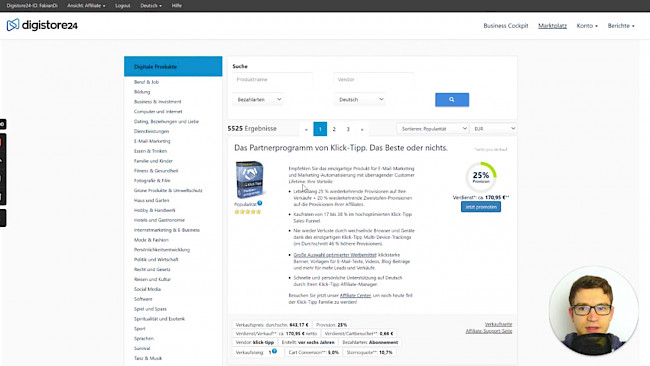Select Dienstleistungen category
This screenshot has width=650, height=366.
151,131
